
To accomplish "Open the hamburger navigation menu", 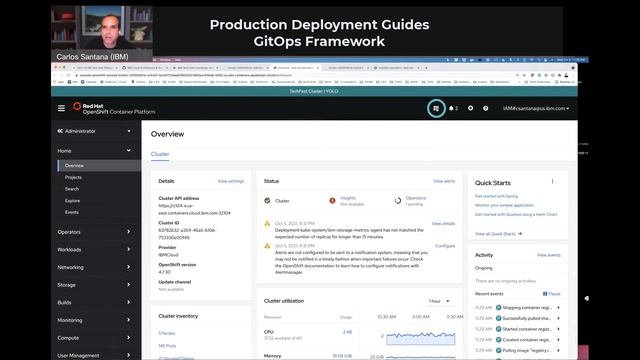I will 61,108.
